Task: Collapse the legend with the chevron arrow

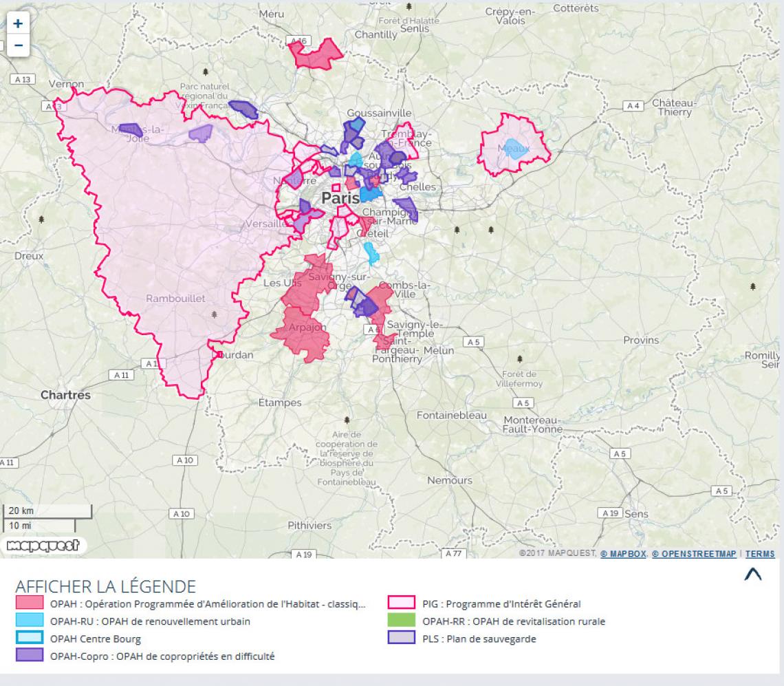Action: [x=753, y=575]
